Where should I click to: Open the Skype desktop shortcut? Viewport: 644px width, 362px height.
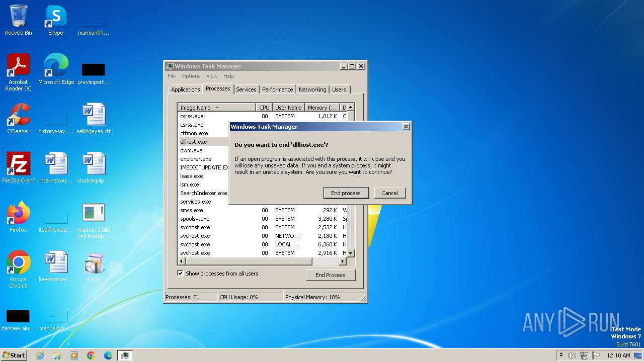55,20
